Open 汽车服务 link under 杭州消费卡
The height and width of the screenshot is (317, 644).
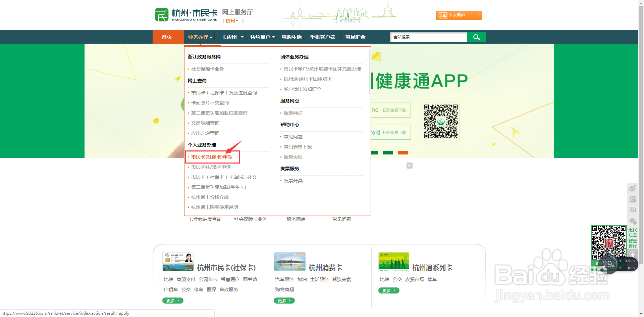tap(284, 279)
